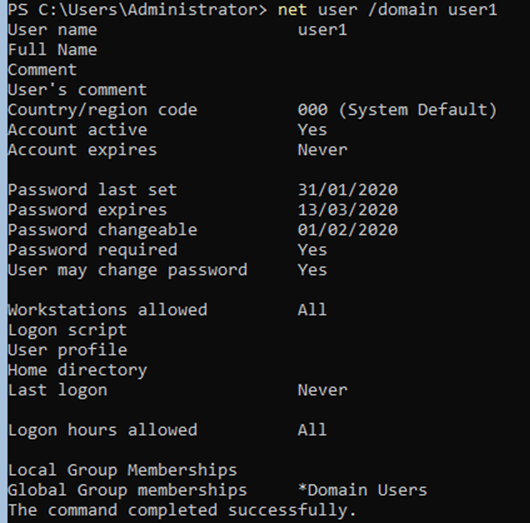Click the Password changeable date 01/02/2020

[x=347, y=230]
